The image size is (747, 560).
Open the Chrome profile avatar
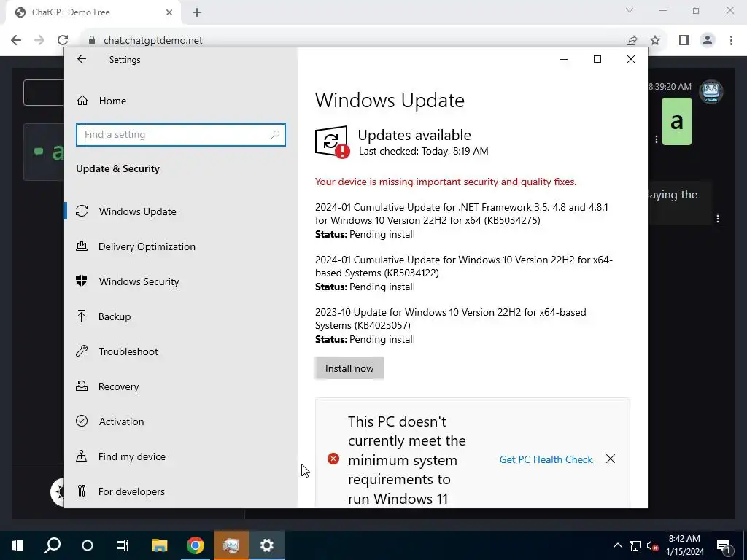[708, 40]
